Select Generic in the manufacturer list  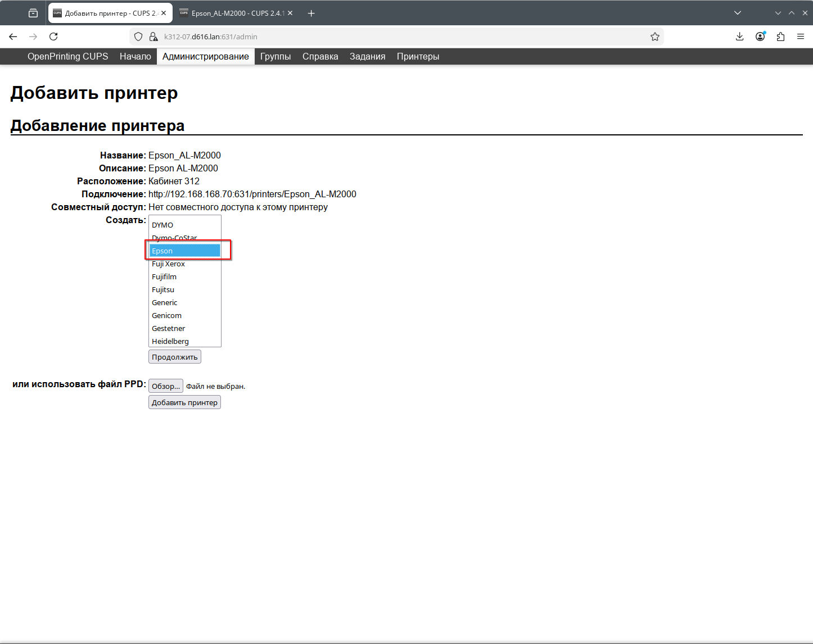[165, 302]
